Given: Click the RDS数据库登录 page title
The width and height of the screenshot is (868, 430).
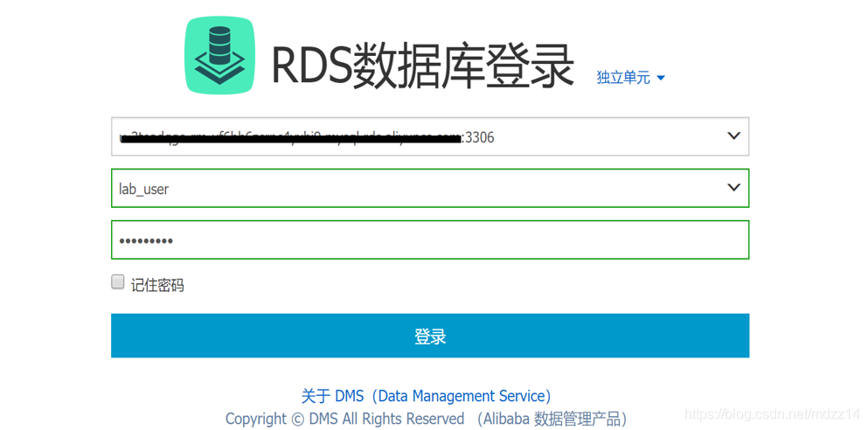Looking at the screenshot, I should tap(422, 66).
